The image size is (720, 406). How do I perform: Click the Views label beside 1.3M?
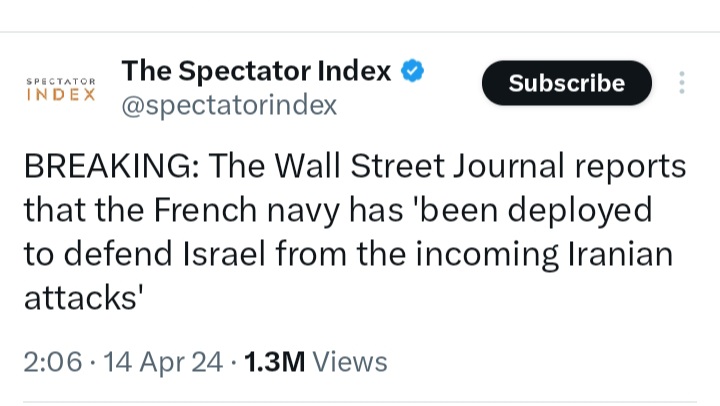pos(350,361)
